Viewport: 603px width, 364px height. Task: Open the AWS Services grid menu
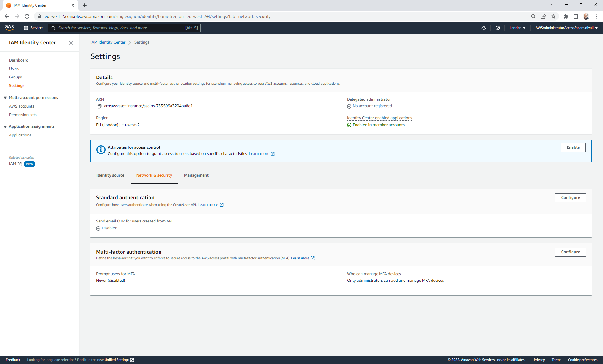pos(26,28)
